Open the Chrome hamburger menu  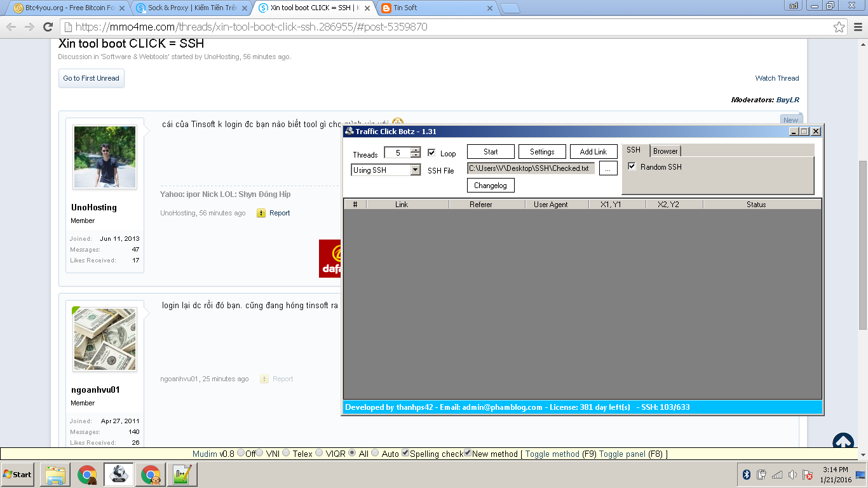[x=857, y=27]
